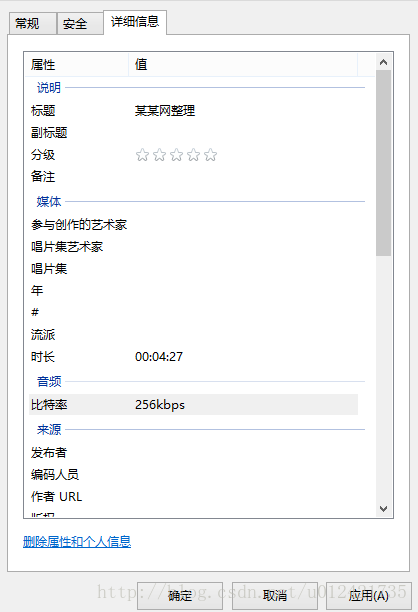This screenshot has height=612, width=418.
Task: Set rating to four stars
Action: pos(194,155)
